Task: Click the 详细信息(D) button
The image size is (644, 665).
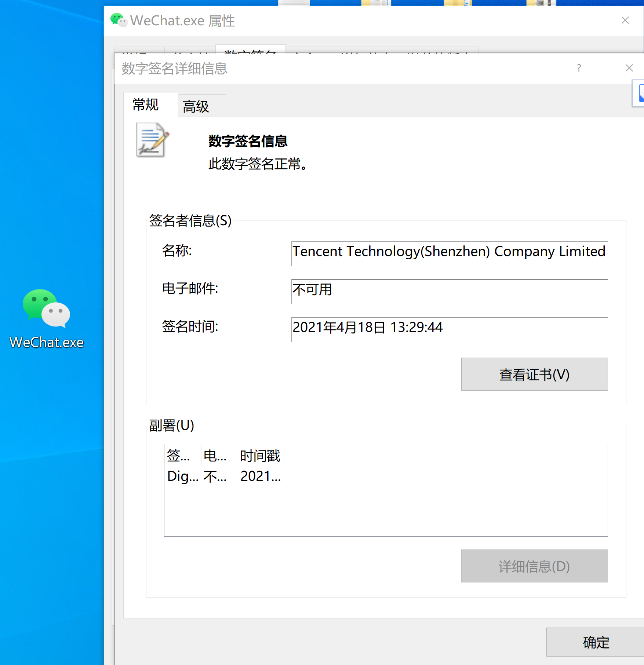Action: (x=534, y=566)
